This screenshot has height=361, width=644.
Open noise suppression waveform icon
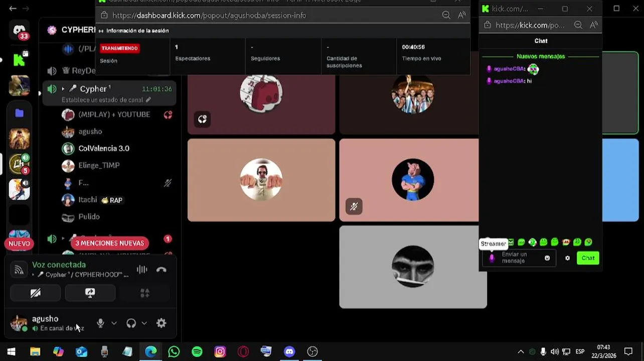[x=142, y=270]
